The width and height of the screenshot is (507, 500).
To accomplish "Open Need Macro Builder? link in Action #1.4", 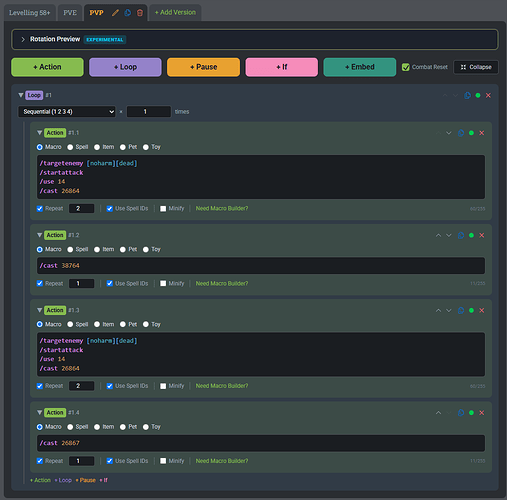I will pos(222,461).
